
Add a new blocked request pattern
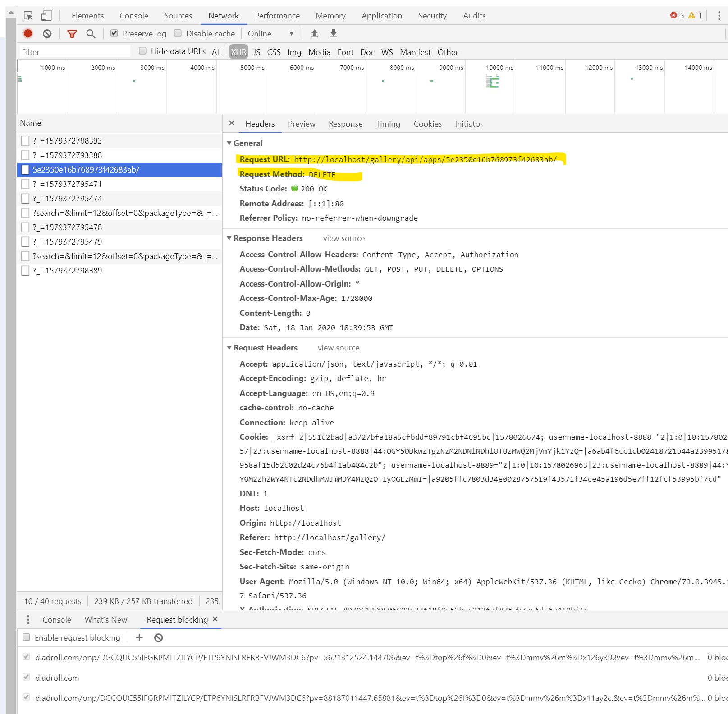pyautogui.click(x=139, y=637)
